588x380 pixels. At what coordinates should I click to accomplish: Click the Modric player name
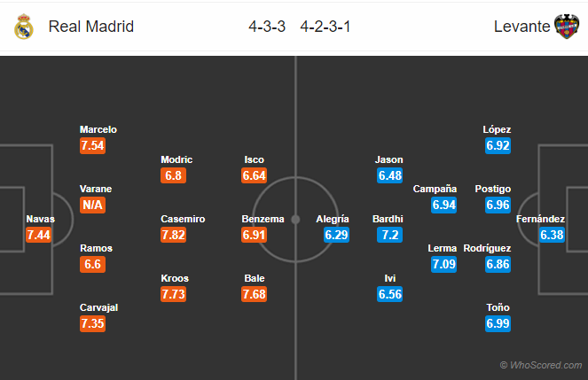176,159
